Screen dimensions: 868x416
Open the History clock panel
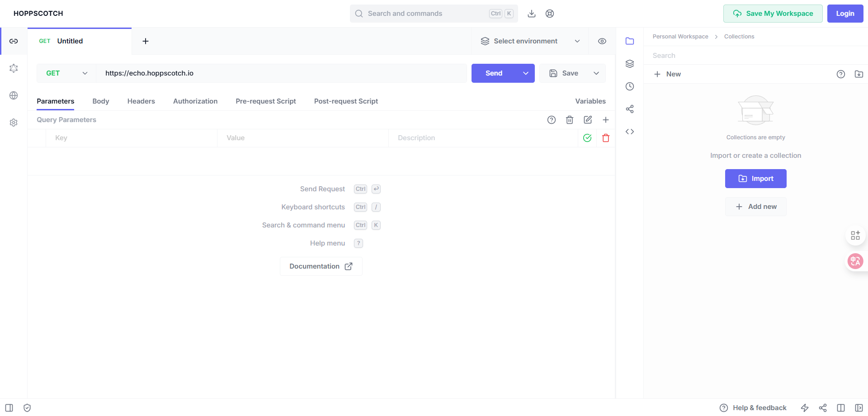tap(630, 86)
